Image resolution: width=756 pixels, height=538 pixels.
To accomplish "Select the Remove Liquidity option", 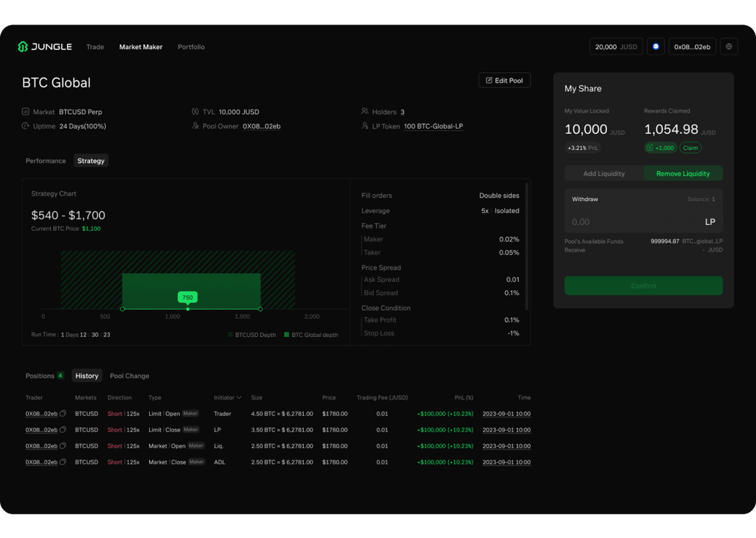I will click(682, 174).
